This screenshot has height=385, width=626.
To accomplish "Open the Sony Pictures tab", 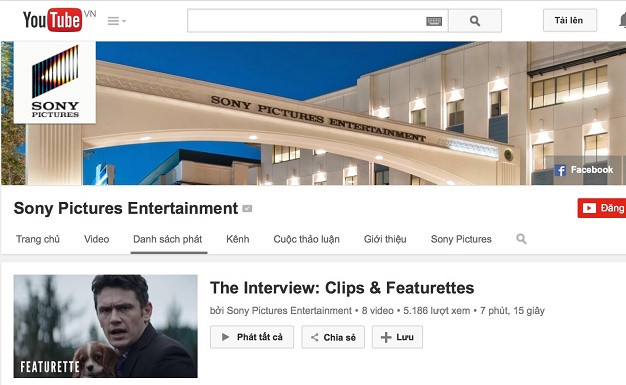I will (461, 239).
